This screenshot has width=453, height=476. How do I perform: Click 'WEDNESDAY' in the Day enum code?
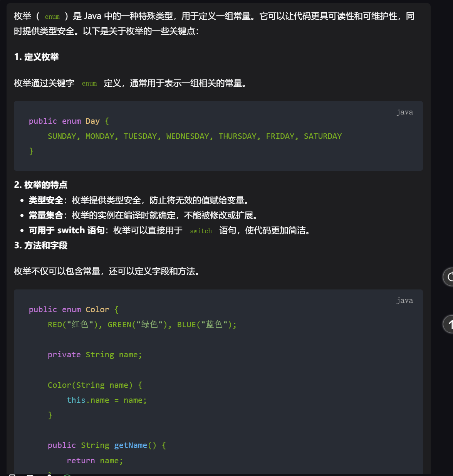(x=188, y=136)
